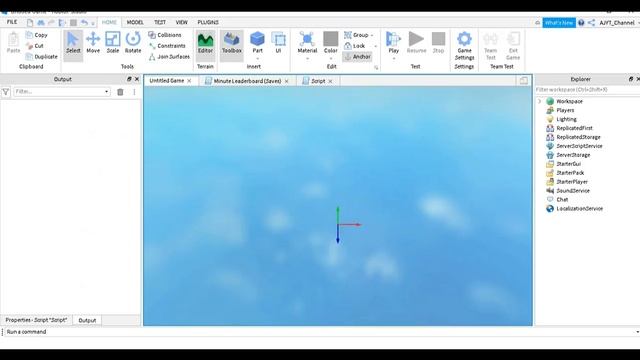
Task: Clear the Output with trash icon
Action: coord(120,92)
